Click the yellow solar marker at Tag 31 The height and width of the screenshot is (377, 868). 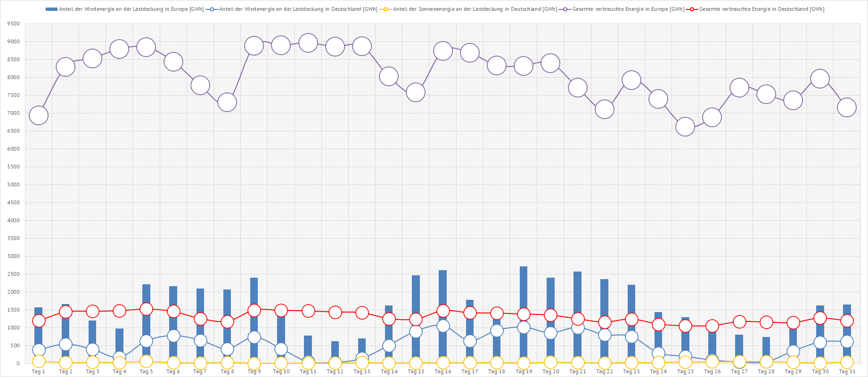847,362
